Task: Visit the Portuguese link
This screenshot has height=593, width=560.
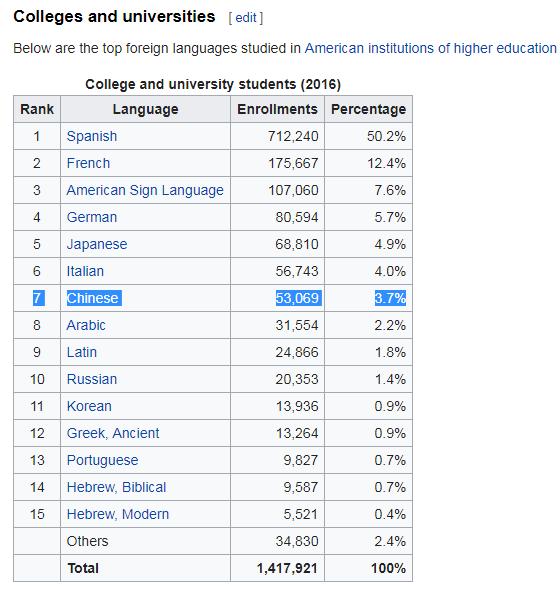Action: click(x=102, y=460)
